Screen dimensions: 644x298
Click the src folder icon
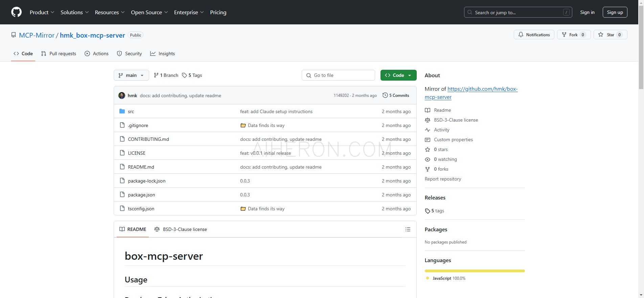point(122,111)
